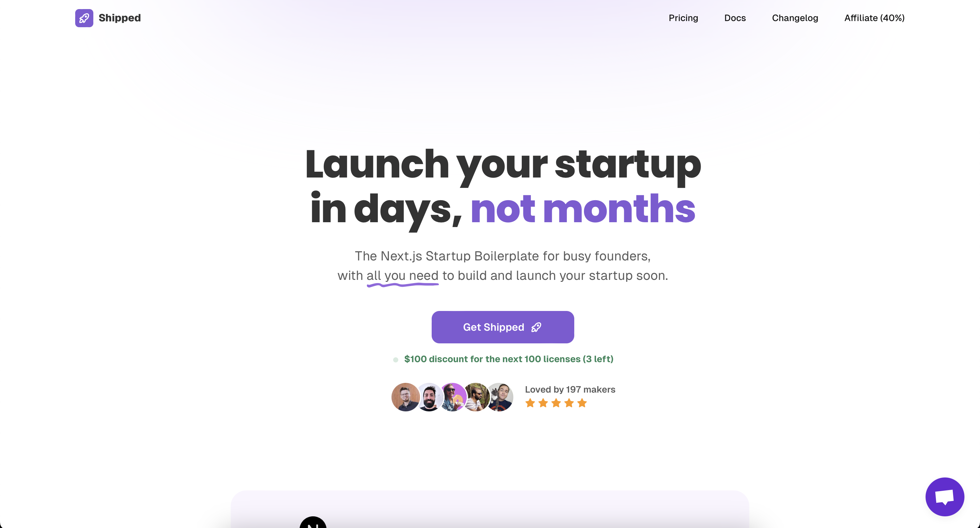Click the $100 discount offer text

[x=508, y=358]
